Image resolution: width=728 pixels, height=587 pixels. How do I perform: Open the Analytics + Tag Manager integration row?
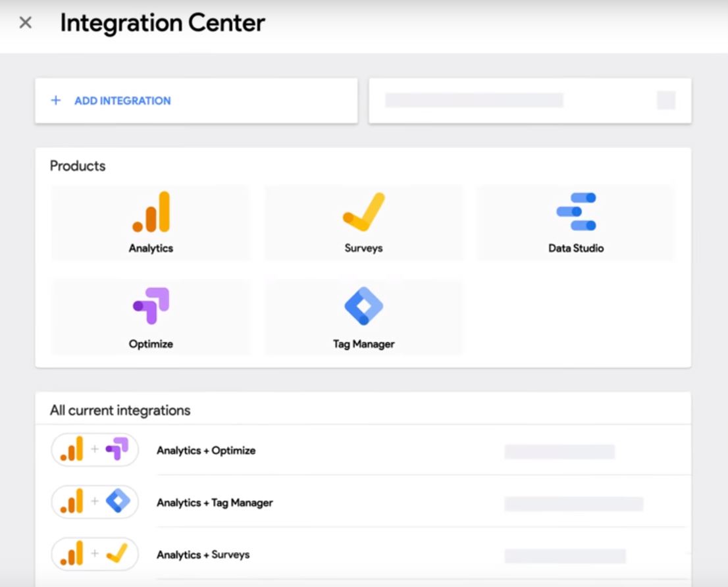(x=363, y=502)
